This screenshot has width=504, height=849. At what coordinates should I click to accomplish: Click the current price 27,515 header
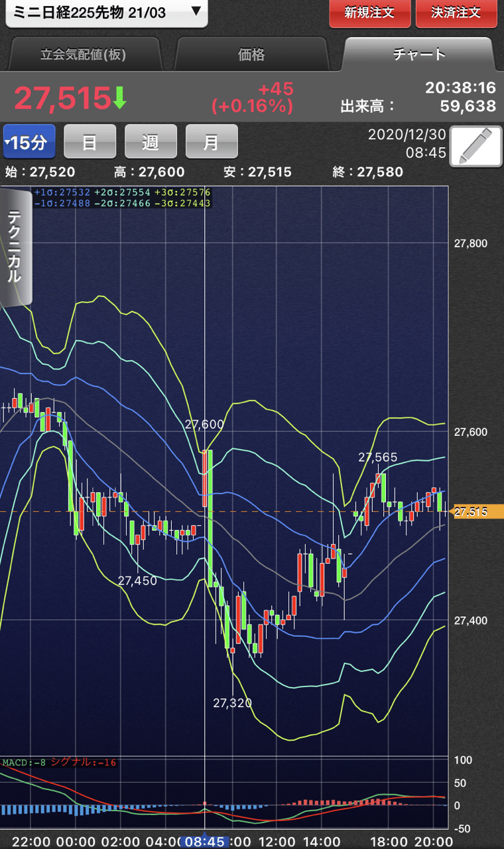point(62,98)
